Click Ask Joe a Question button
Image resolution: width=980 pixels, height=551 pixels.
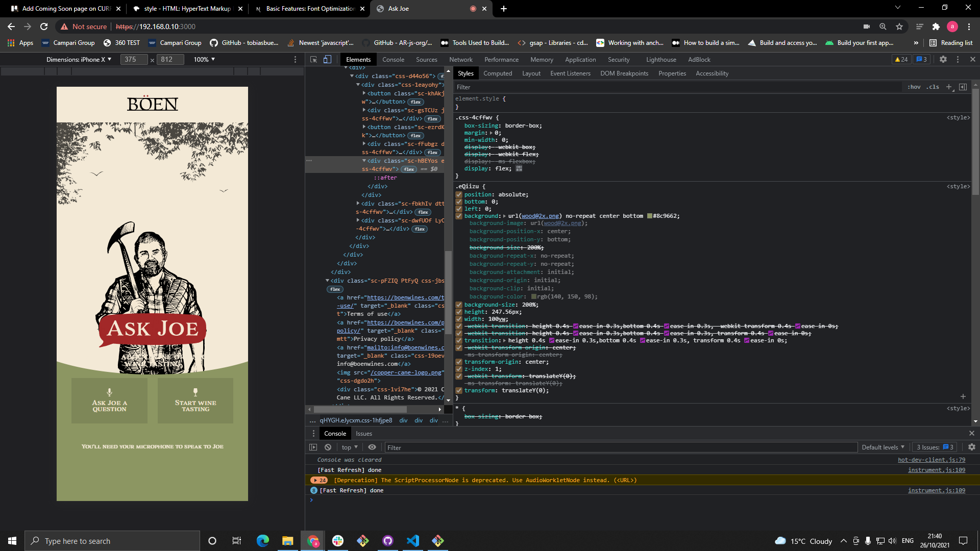point(109,400)
